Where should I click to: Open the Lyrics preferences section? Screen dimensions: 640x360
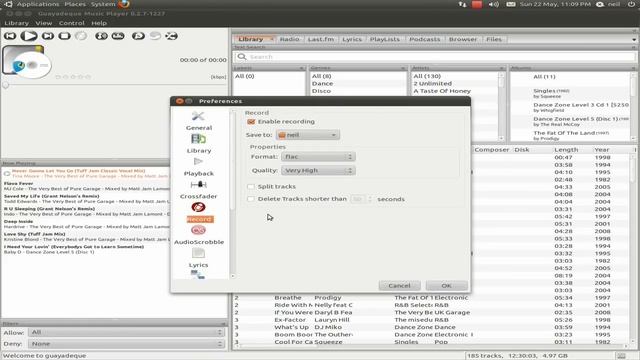(198, 258)
